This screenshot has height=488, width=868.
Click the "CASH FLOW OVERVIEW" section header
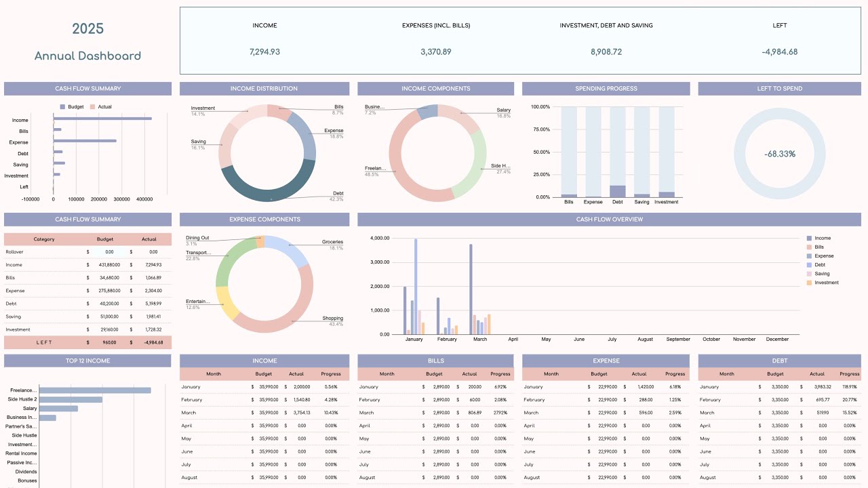click(610, 220)
